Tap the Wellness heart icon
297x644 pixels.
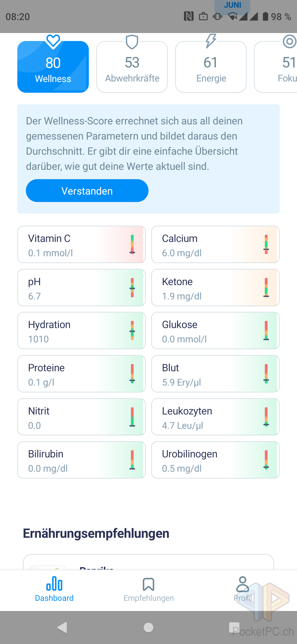(x=53, y=41)
